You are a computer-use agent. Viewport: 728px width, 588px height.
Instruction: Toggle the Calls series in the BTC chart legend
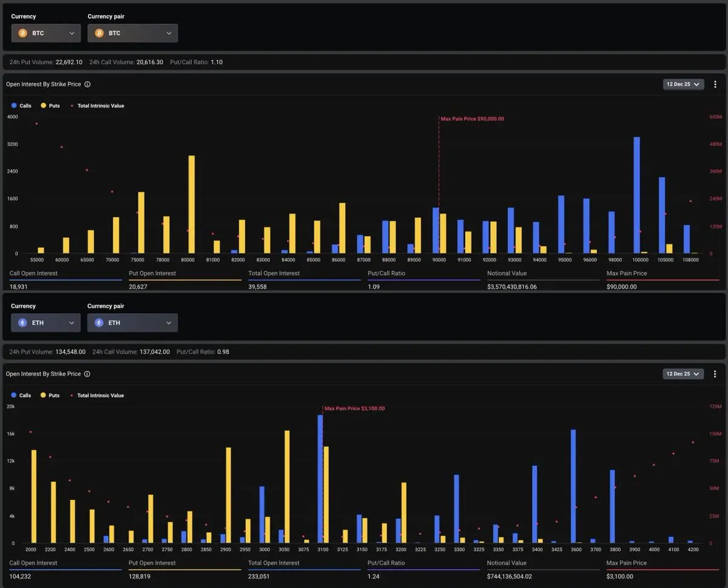pyautogui.click(x=21, y=105)
